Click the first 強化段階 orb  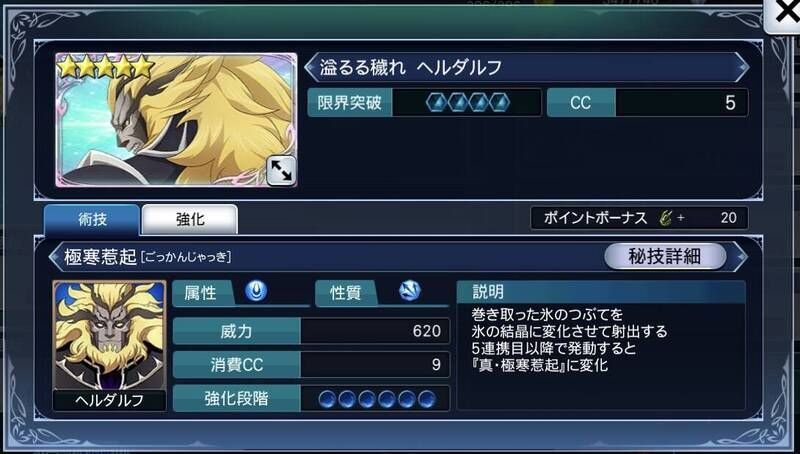pyautogui.click(x=328, y=399)
